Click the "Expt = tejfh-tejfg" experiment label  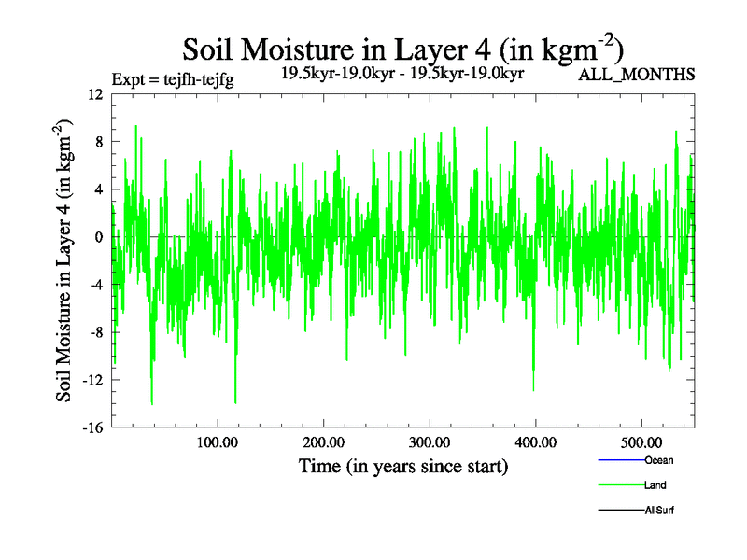click(x=172, y=78)
